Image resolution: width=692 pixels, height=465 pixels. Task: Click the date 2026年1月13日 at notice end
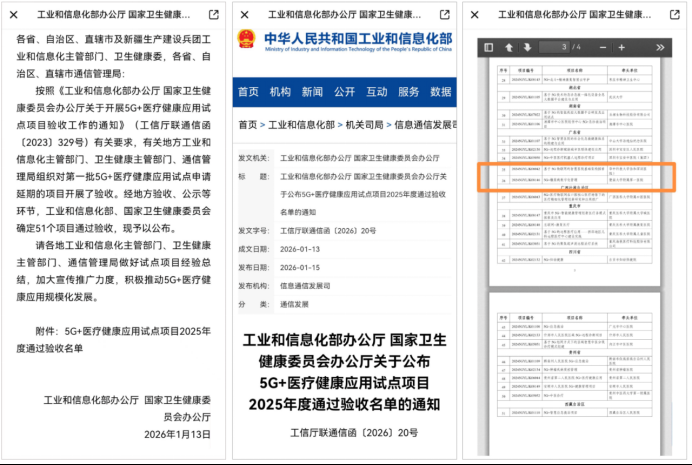click(177, 435)
